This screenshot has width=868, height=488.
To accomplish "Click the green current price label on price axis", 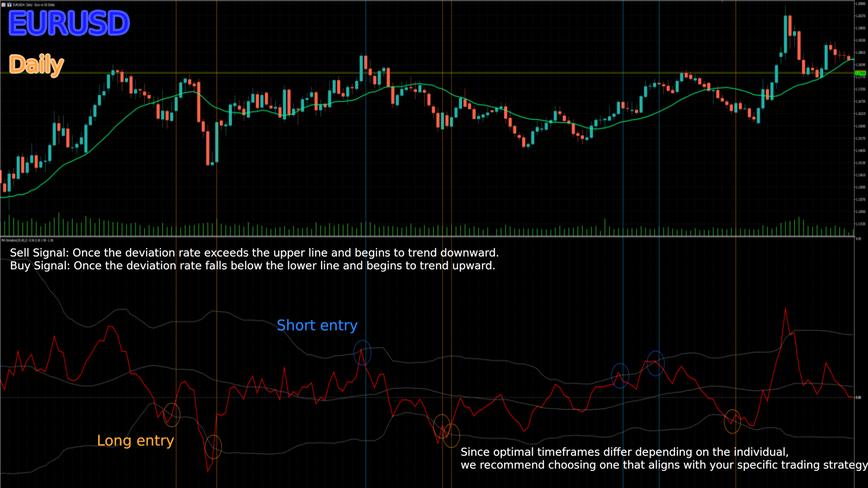I will coord(860,73).
